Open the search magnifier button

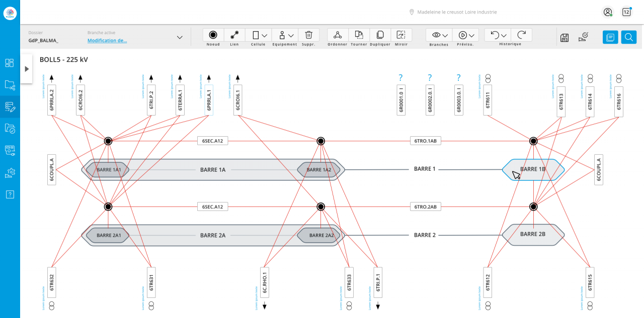(628, 37)
